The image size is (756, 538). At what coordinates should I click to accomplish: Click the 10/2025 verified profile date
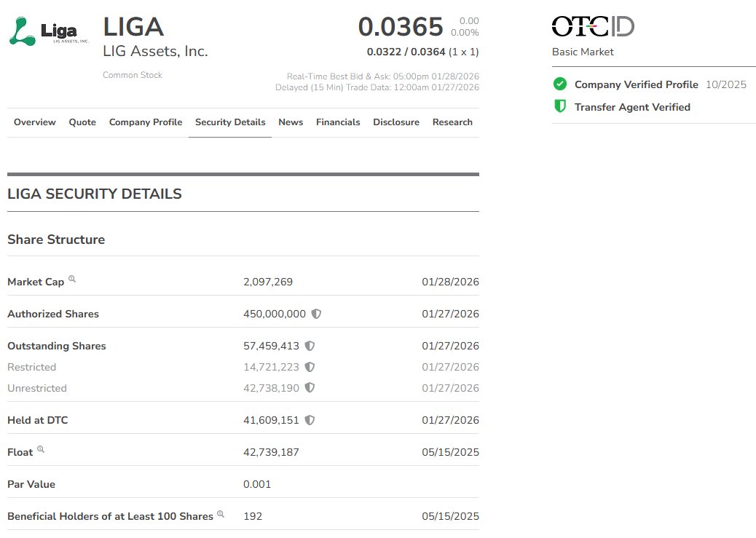point(726,84)
